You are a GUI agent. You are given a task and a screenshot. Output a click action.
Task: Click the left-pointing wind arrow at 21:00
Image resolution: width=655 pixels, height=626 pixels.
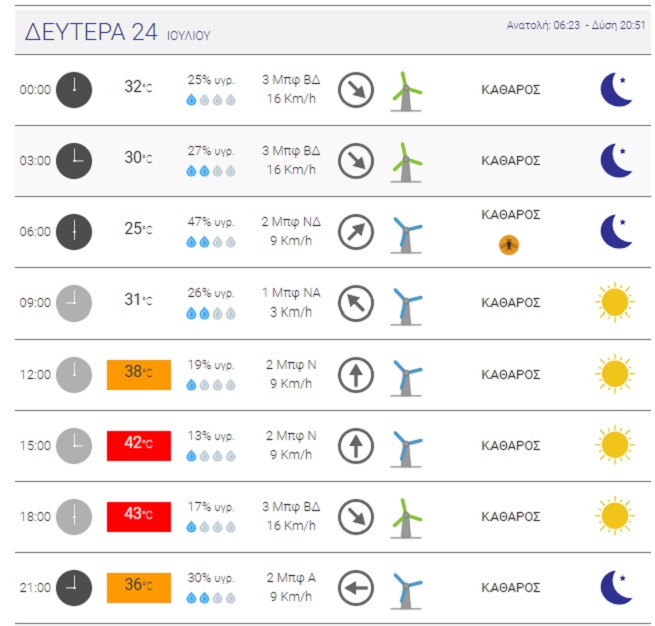click(x=355, y=588)
